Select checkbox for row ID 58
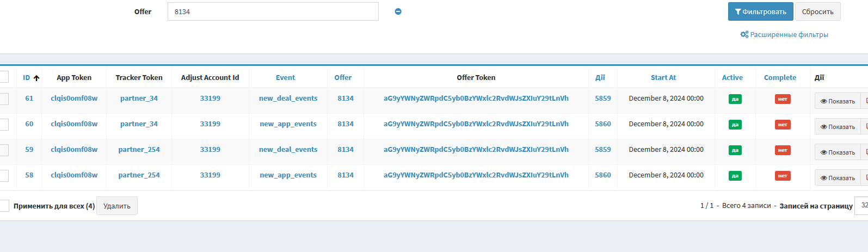The height and width of the screenshot is (252, 868). pyautogui.click(x=3, y=175)
